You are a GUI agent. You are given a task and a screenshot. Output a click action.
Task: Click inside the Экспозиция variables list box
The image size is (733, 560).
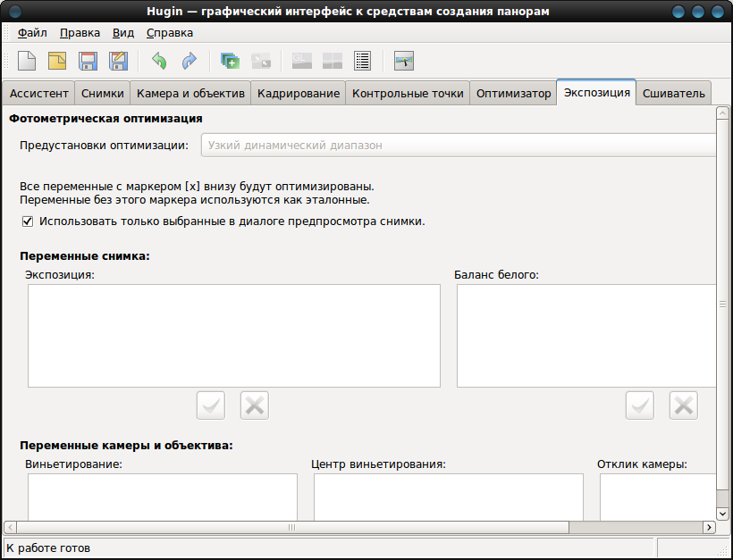[x=234, y=336]
